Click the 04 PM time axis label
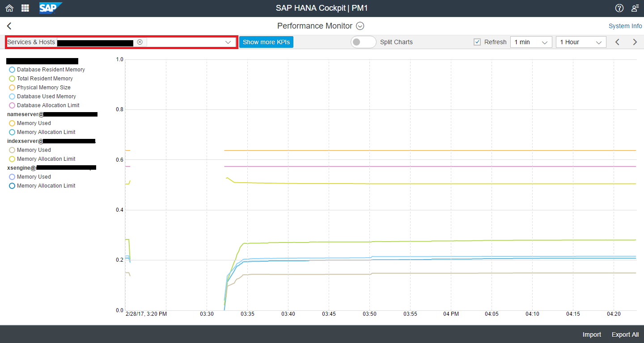This screenshot has height=343, width=644. (x=451, y=314)
